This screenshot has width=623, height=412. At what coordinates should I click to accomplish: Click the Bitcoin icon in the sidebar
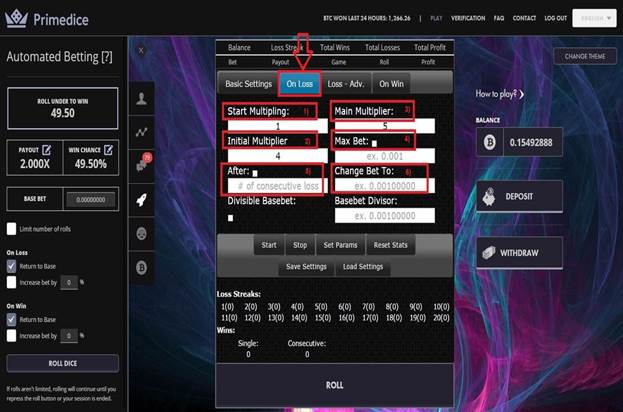pyautogui.click(x=142, y=267)
